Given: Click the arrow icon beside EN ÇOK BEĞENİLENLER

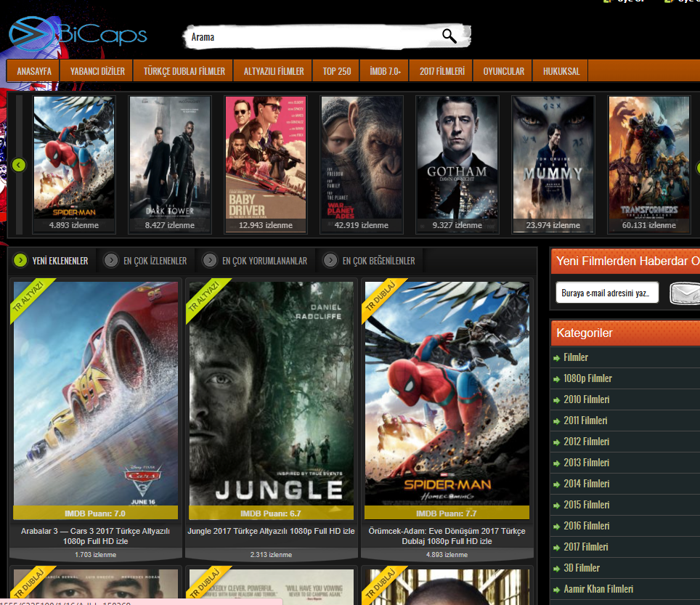Looking at the screenshot, I should 330,260.
